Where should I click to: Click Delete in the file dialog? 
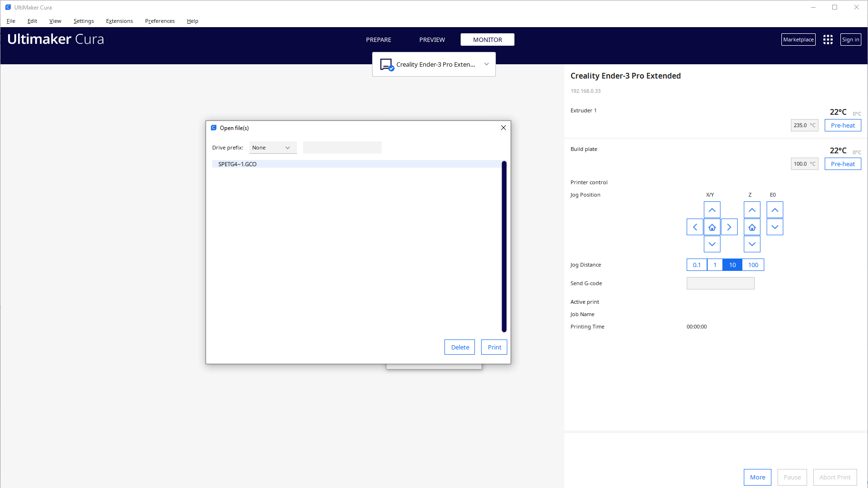[x=460, y=347]
